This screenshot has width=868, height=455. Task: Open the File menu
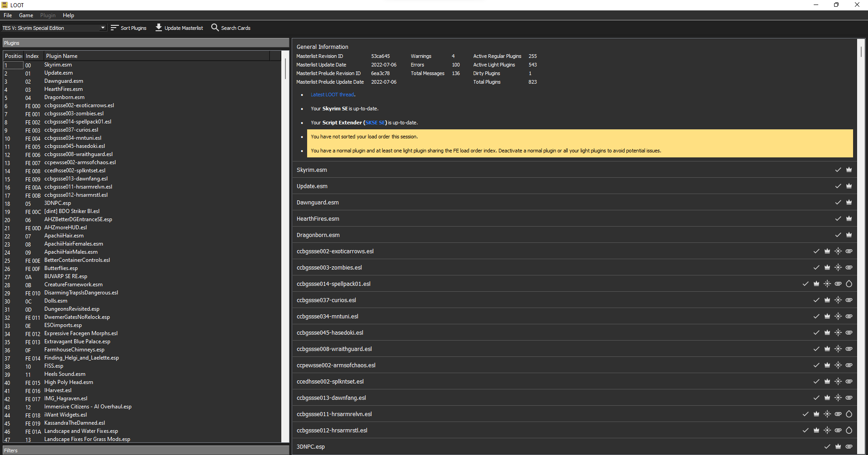coord(8,15)
